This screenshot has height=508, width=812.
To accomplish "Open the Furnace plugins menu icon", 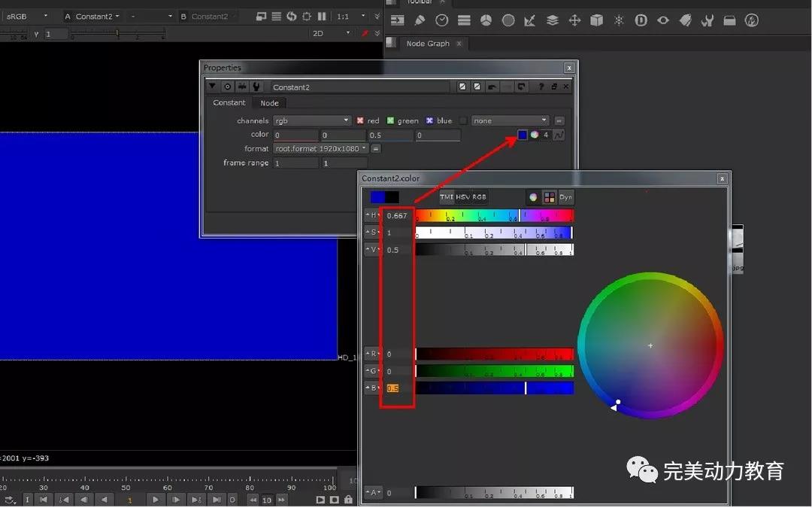I will coord(751,20).
